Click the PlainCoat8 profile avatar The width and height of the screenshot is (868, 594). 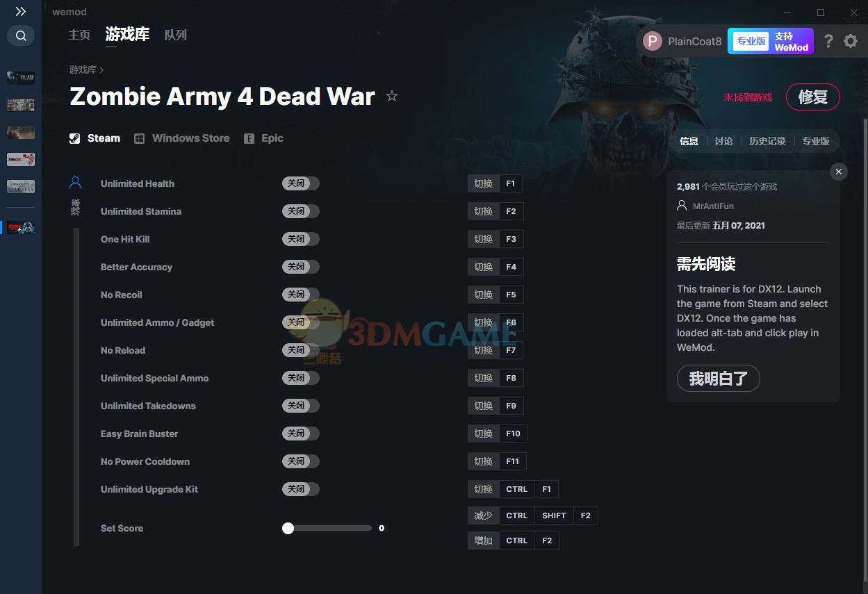[652, 41]
